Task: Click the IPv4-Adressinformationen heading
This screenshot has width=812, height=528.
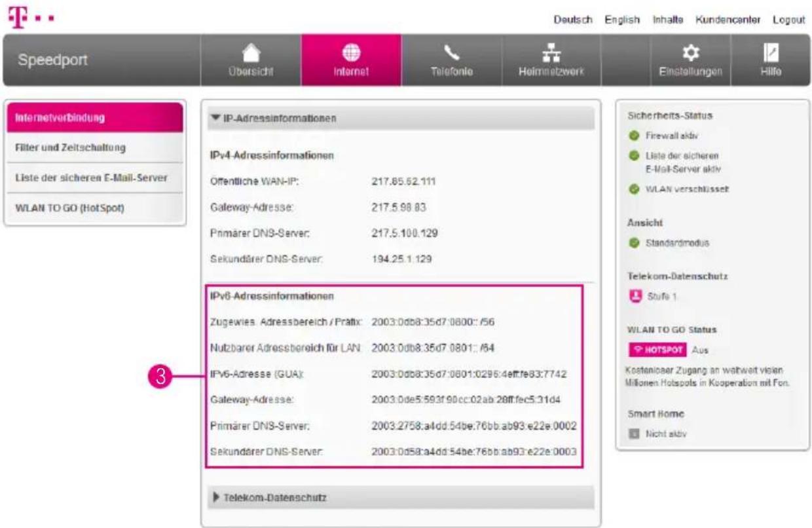Action: click(270, 156)
